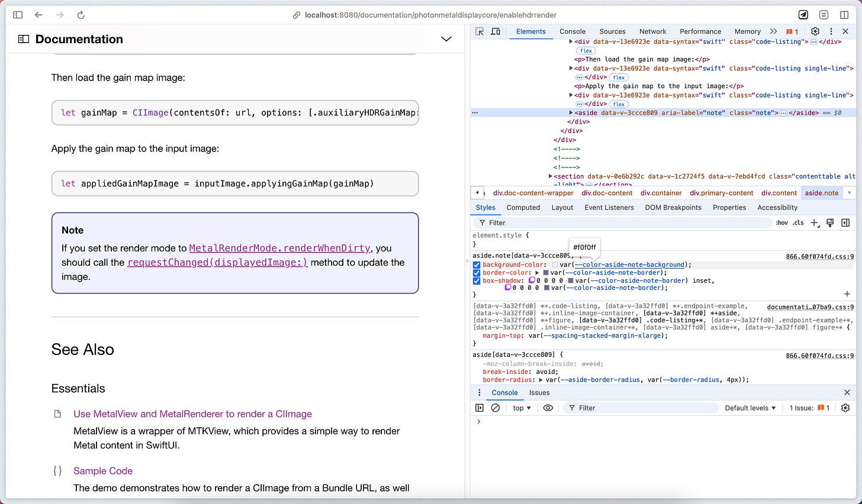Expand the section contenttable node

tap(550, 176)
